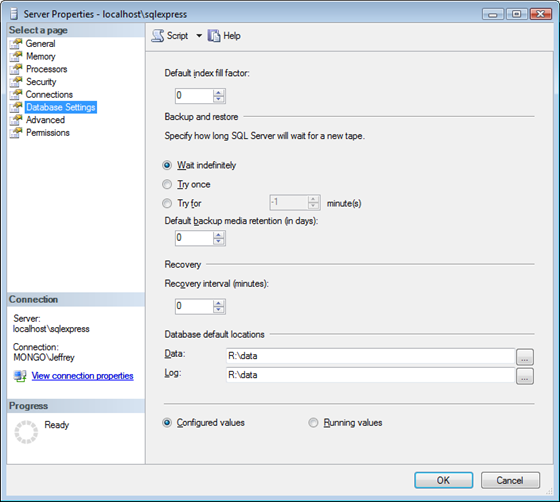The height and width of the screenshot is (502, 560).
Task: Enable the Running values option
Action: tap(313, 423)
